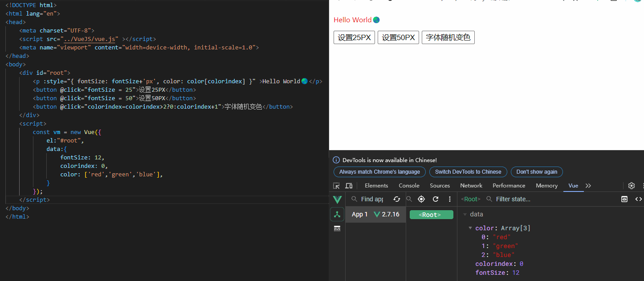
Task: Show more DevTools tabs chevron
Action: pyautogui.click(x=588, y=186)
